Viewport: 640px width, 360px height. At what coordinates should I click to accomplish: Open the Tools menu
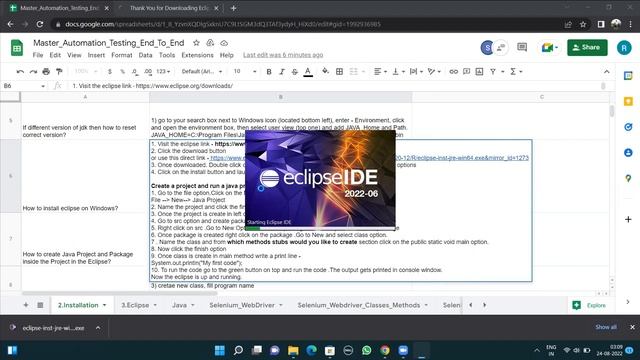[167, 55]
